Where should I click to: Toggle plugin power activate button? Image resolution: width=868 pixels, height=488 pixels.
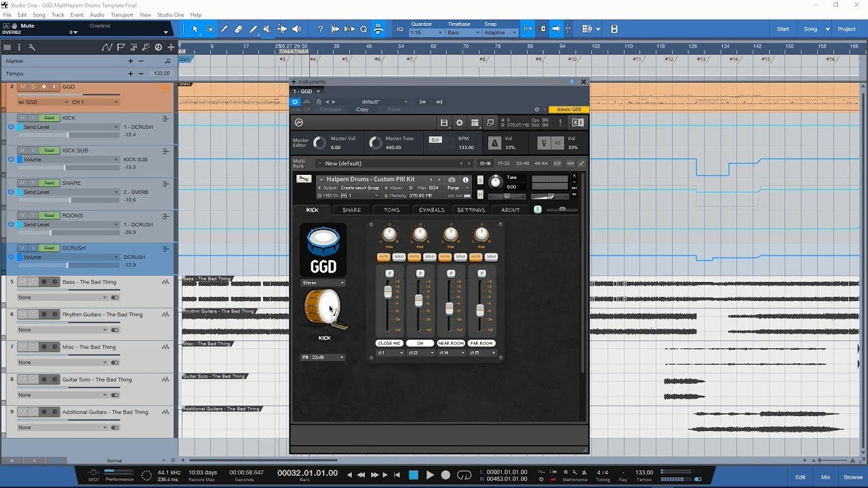tap(295, 102)
